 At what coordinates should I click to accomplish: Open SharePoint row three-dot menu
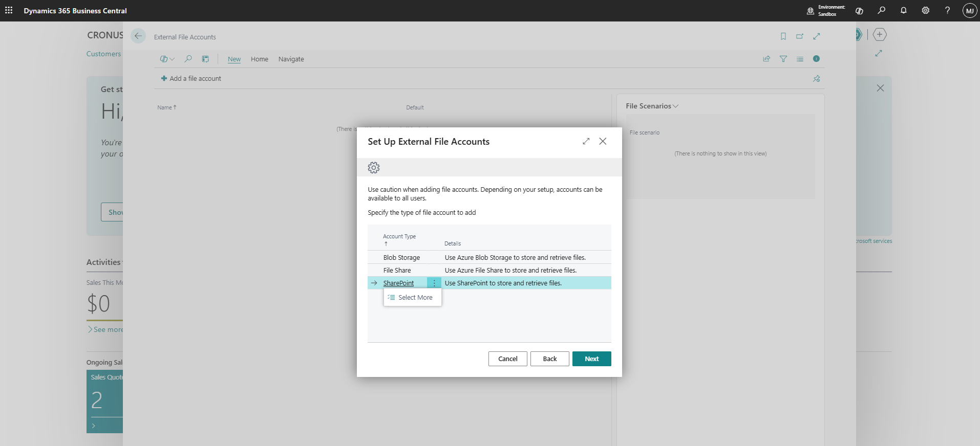[434, 283]
